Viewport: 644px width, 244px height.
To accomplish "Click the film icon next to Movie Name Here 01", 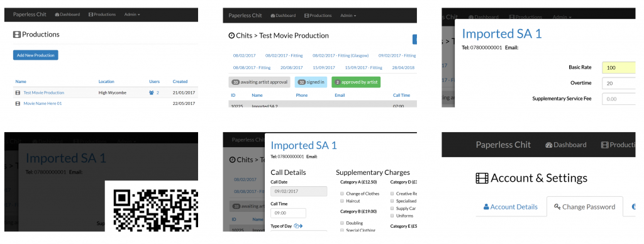I will 17,104.
